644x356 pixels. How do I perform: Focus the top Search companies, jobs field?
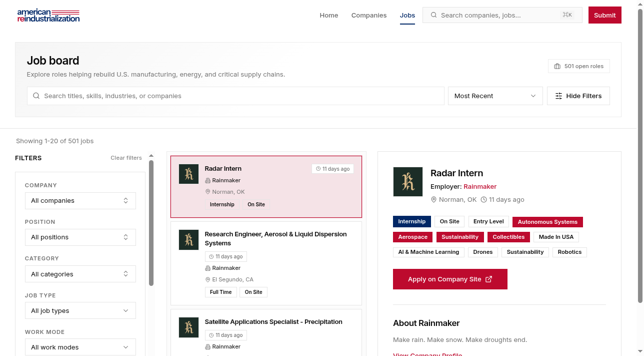502,15
